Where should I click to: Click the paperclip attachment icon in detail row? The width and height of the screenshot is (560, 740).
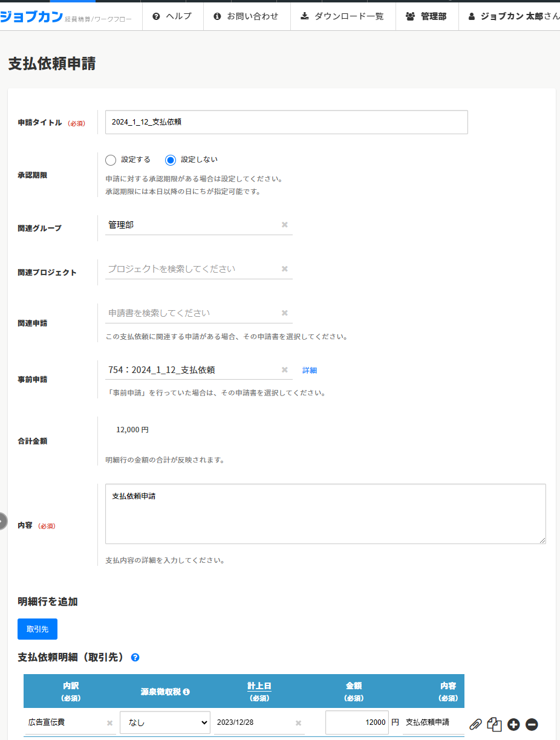476,724
